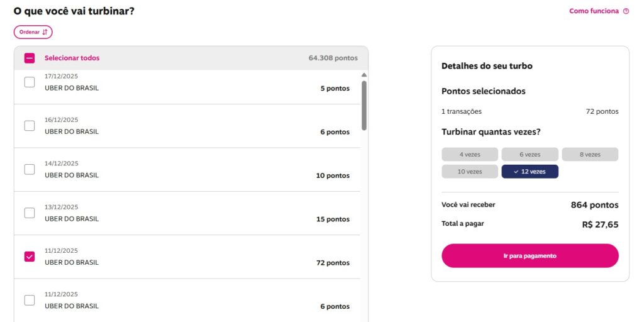Click the scroll up arrow of transaction list
The image size is (644, 322).
coord(364,75)
